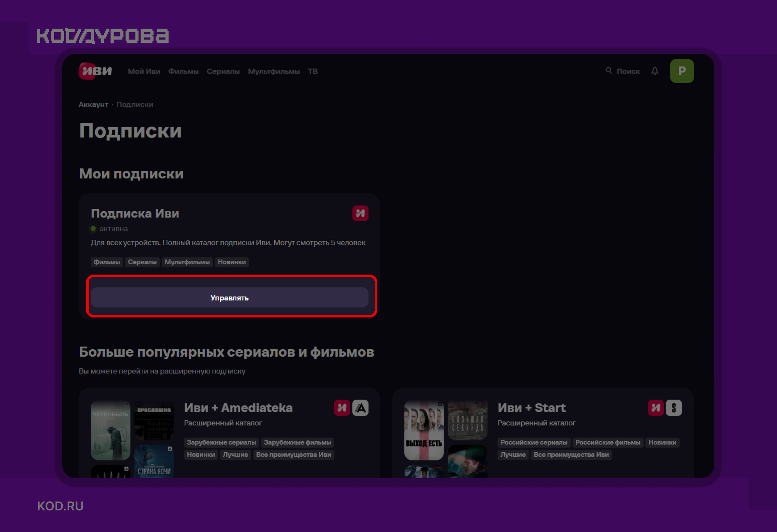777x532 pixels.
Task: Click Amediateka A badge icon
Action: pos(360,408)
